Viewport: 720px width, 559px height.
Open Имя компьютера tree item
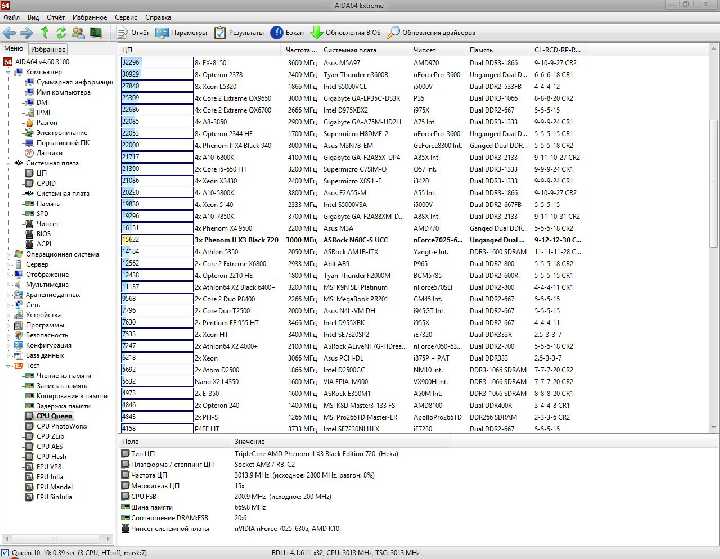(58, 92)
